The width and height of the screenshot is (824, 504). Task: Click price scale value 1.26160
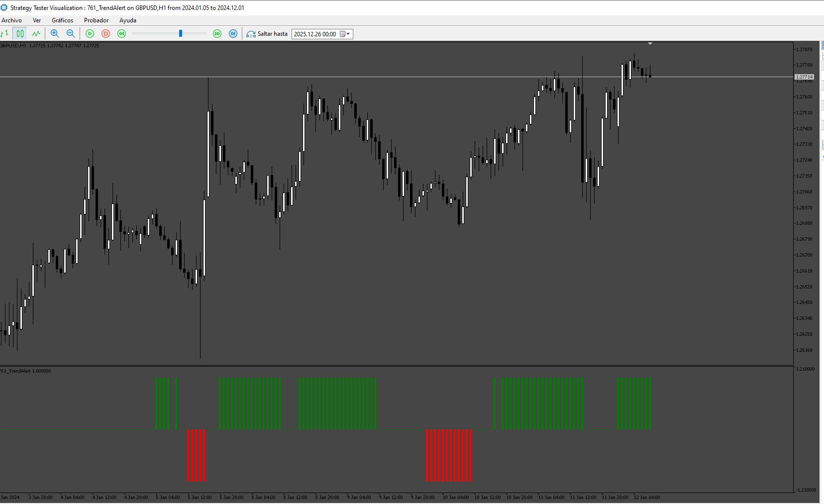tap(804, 350)
